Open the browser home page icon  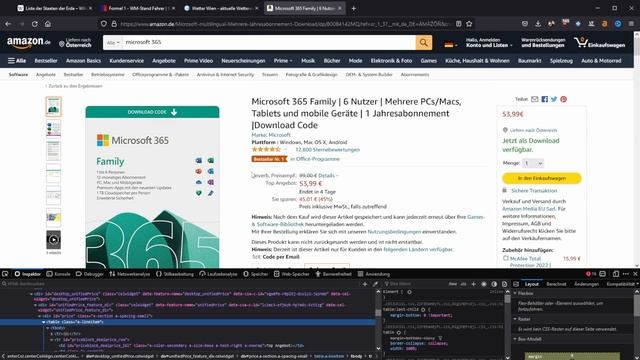click(48, 24)
